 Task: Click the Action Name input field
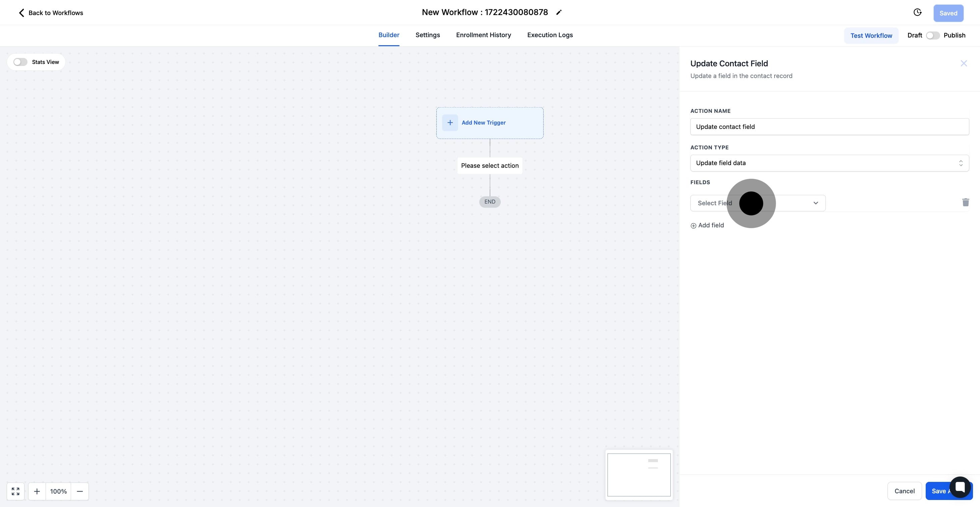point(830,127)
